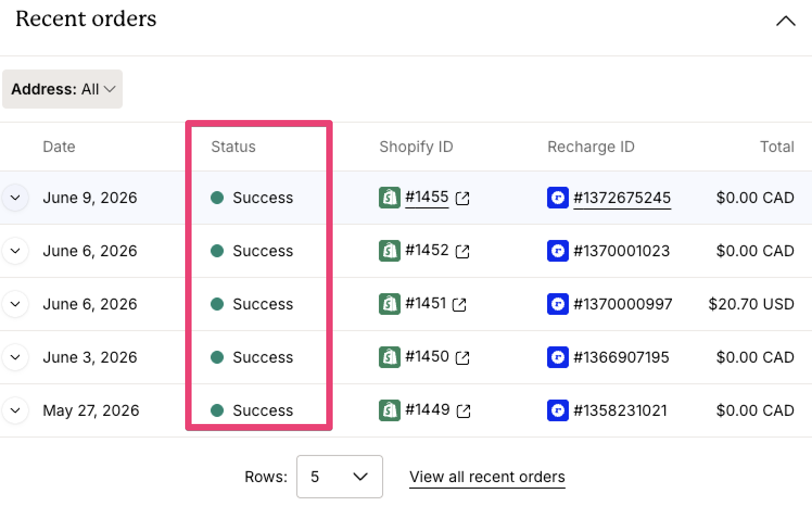Click Shopify ID #1450

(x=427, y=357)
